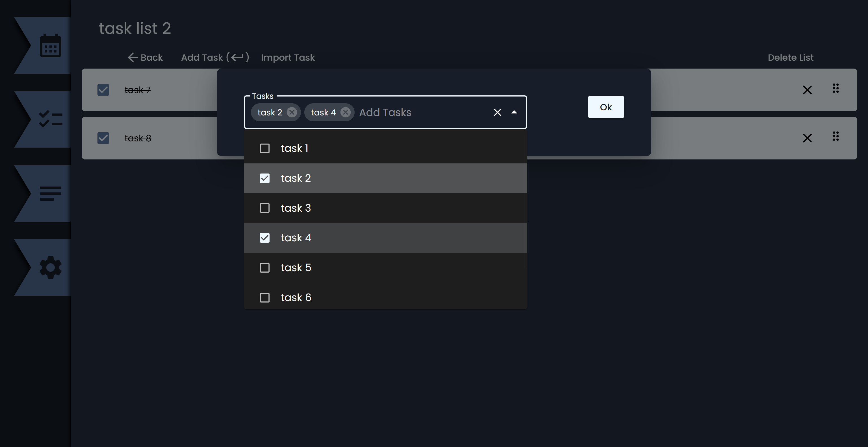The image size is (868, 447).
Task: Clear all selected tasks in field
Action: pos(497,112)
